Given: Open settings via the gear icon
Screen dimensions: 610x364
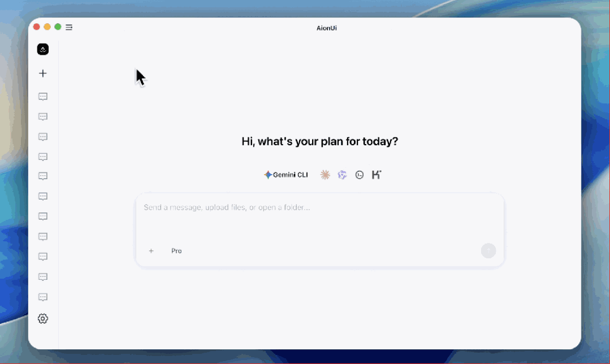Looking at the screenshot, I should (43, 319).
